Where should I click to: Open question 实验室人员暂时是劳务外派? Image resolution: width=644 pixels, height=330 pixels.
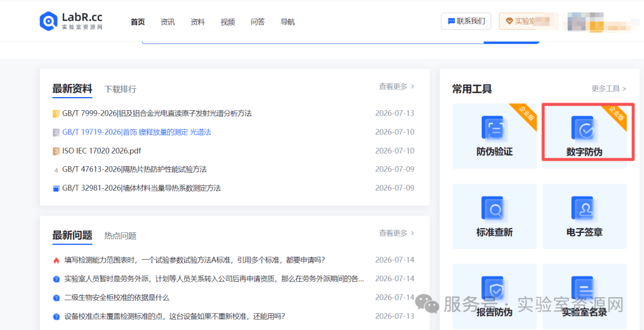pos(214,279)
